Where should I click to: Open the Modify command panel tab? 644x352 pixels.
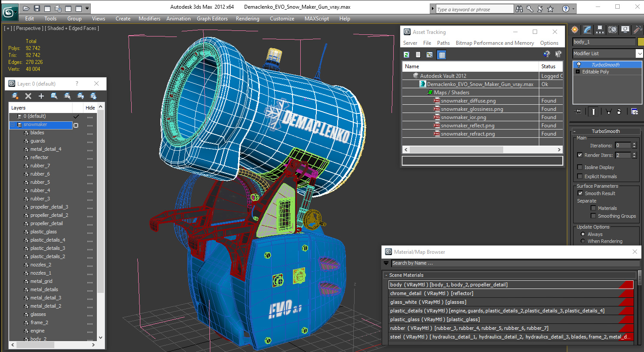(x=588, y=30)
